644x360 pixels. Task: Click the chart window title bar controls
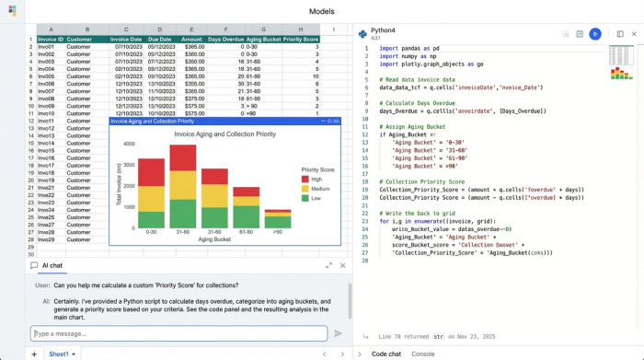(x=330, y=121)
